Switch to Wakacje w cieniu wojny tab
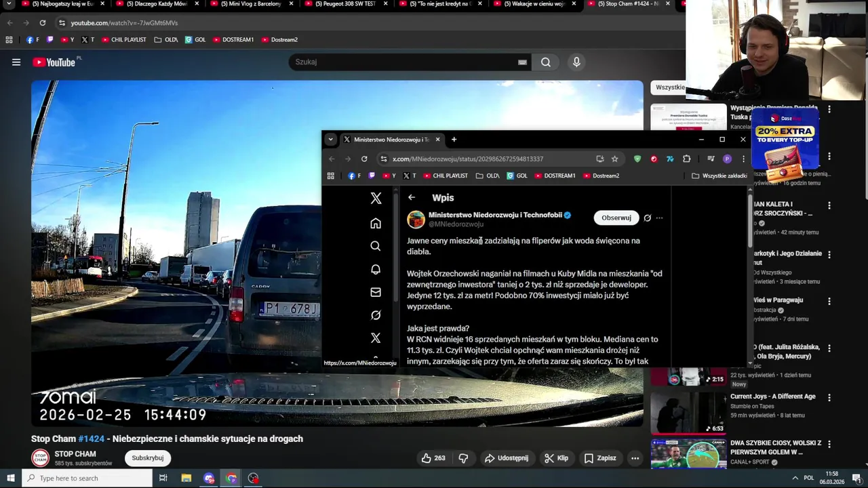This screenshot has height=488, width=868. click(534, 4)
